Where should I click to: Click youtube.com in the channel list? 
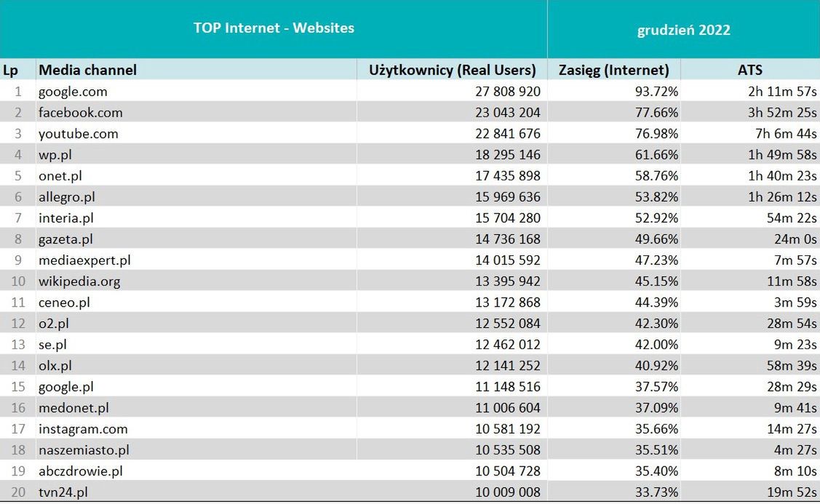78,134
